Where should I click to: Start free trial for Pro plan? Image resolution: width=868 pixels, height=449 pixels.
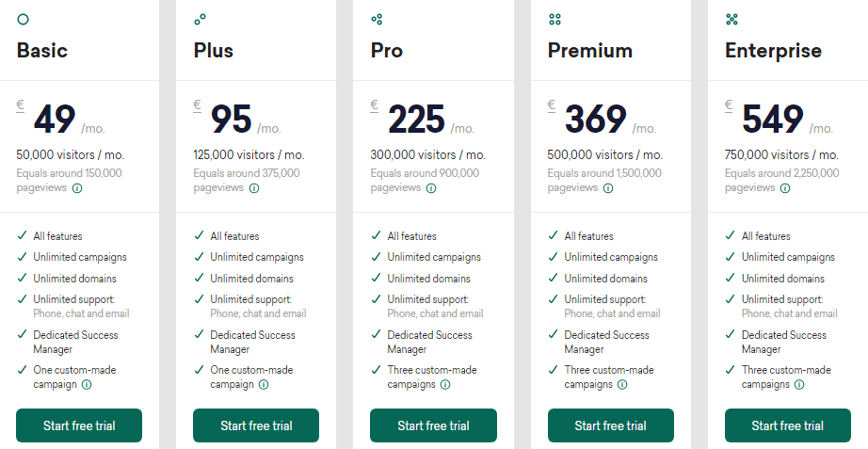[x=433, y=425]
